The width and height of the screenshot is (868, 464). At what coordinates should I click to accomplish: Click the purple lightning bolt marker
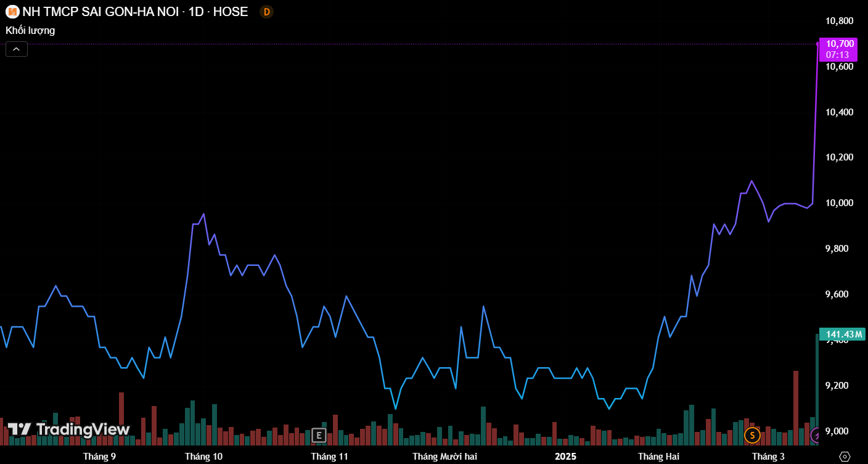pos(815,435)
